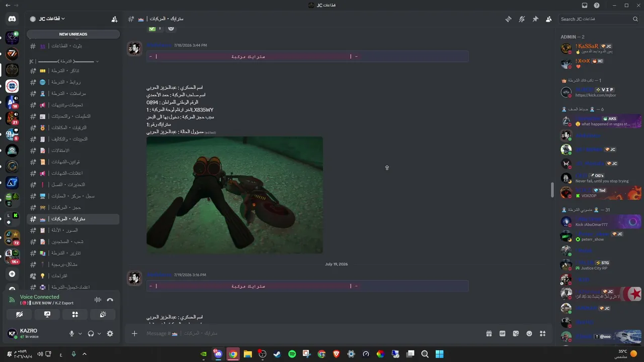The height and width of the screenshot is (362, 644).
Task: Jump to NEW UNREADS
Action: tap(73, 34)
